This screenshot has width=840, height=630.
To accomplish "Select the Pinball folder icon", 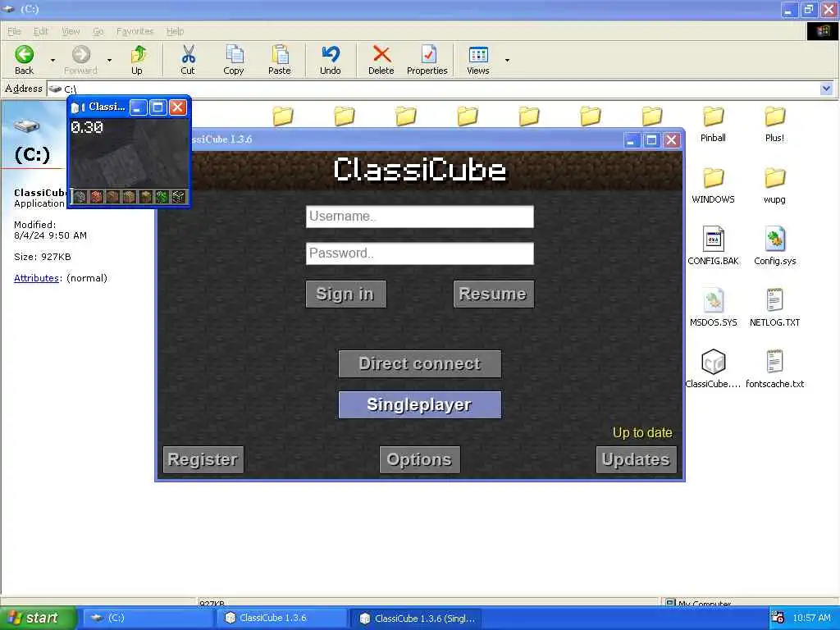I will pyautogui.click(x=713, y=116).
